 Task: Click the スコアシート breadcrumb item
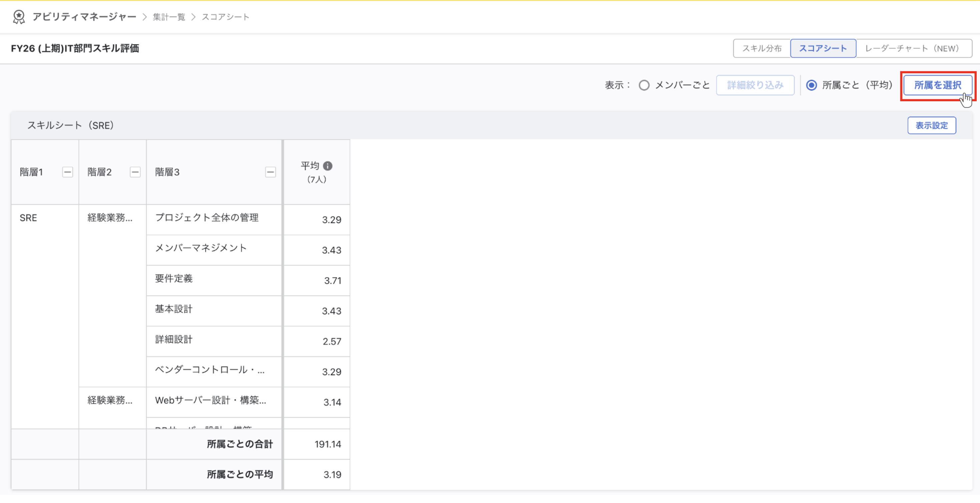[225, 17]
